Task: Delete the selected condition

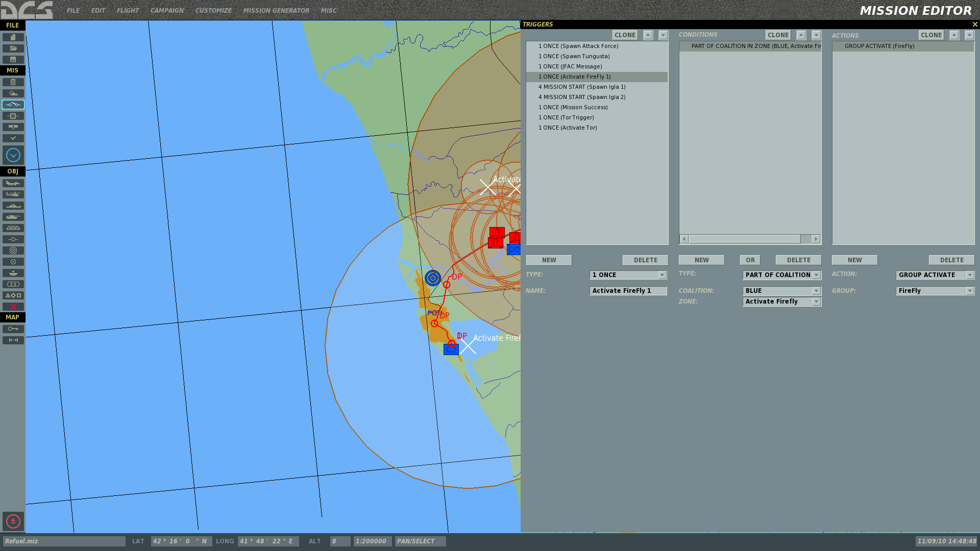Action: (x=798, y=260)
